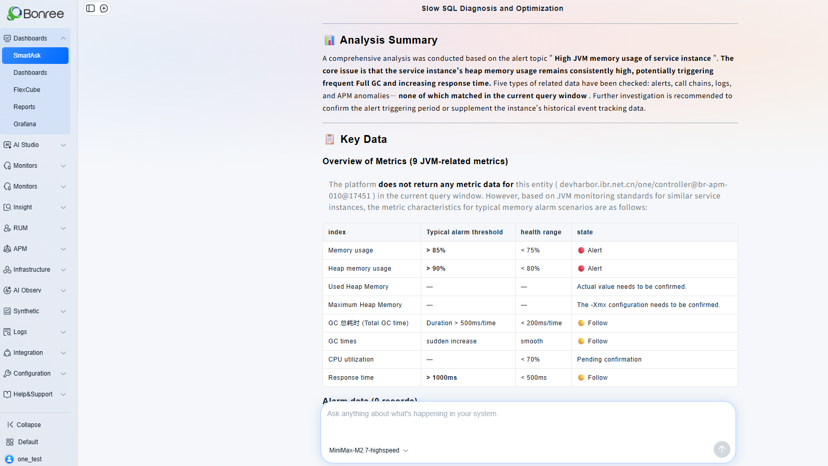
Task: Click the Dashboards section icon
Action: pyautogui.click(x=7, y=39)
